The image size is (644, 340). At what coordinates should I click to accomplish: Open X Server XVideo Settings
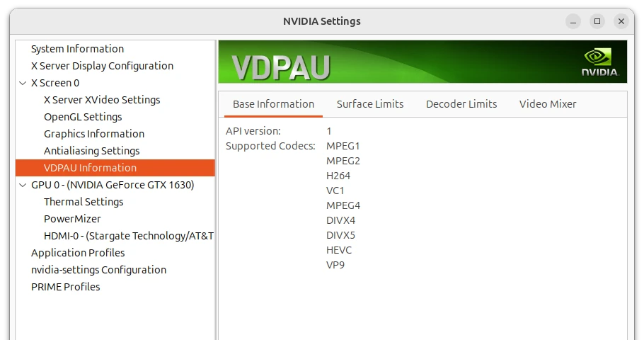pos(102,100)
